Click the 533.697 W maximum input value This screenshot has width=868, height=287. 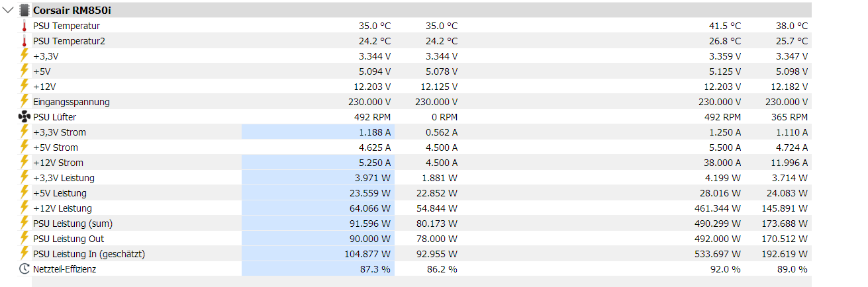(x=719, y=254)
